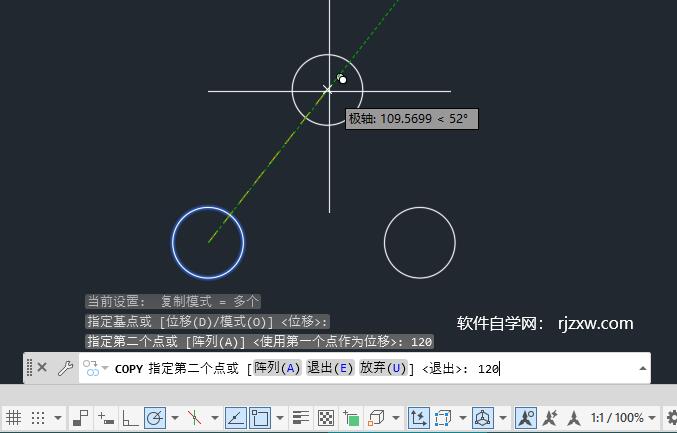Click history line 指定第二个点或 [阵列(A)] ending 120
This screenshot has width=677, height=433.
pos(259,341)
